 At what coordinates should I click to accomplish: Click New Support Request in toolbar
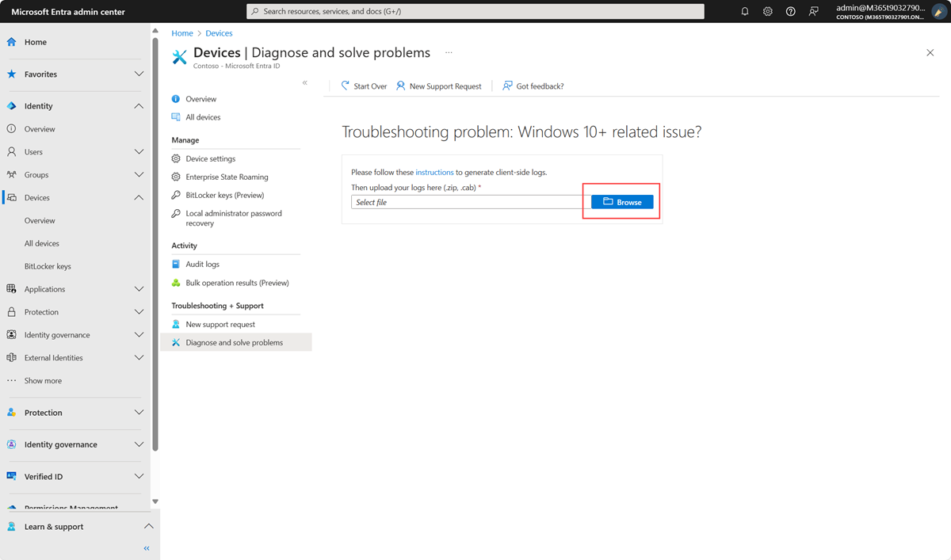click(439, 86)
